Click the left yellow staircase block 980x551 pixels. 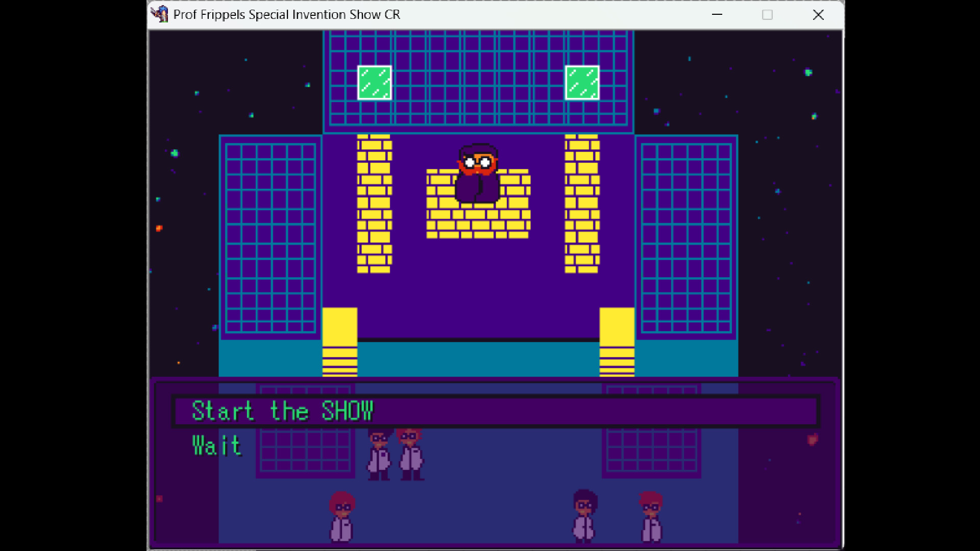[x=340, y=342]
